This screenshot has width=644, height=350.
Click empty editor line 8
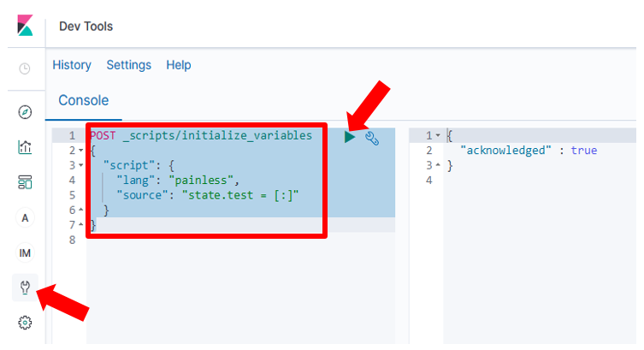(240, 240)
